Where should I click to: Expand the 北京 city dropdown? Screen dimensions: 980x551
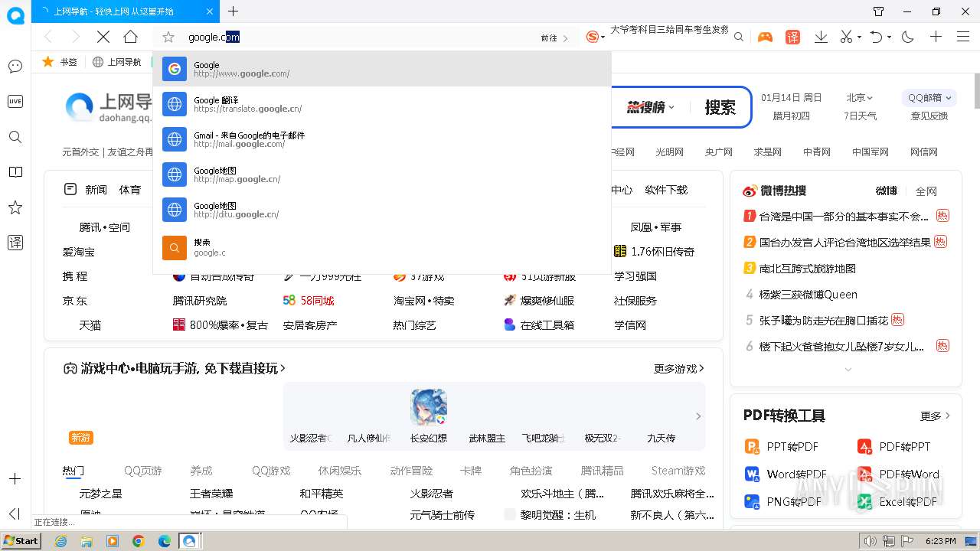pyautogui.click(x=859, y=97)
